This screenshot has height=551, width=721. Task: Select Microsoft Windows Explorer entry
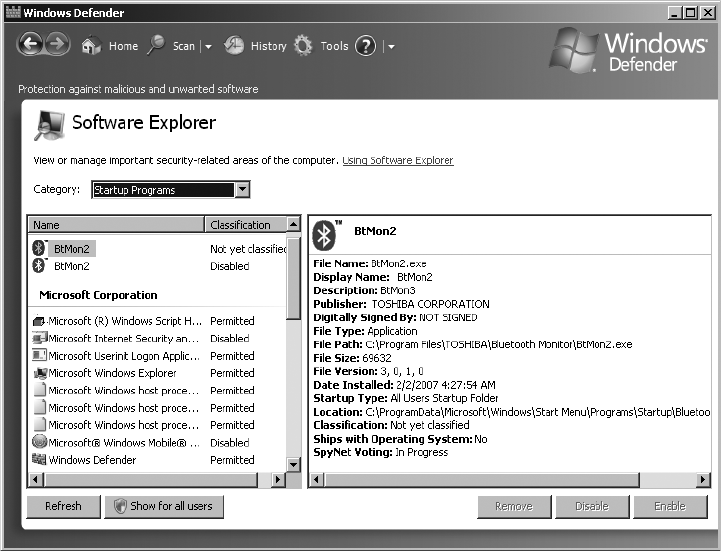pos(159,373)
